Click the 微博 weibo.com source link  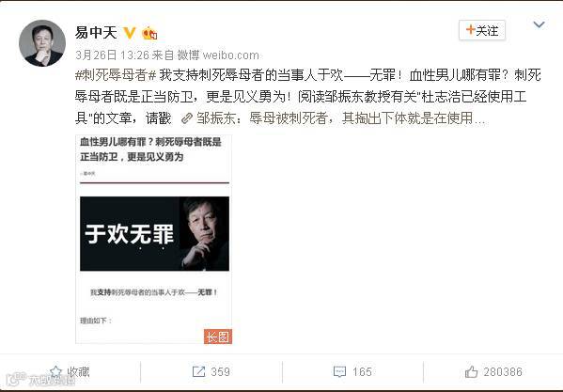tap(218, 55)
